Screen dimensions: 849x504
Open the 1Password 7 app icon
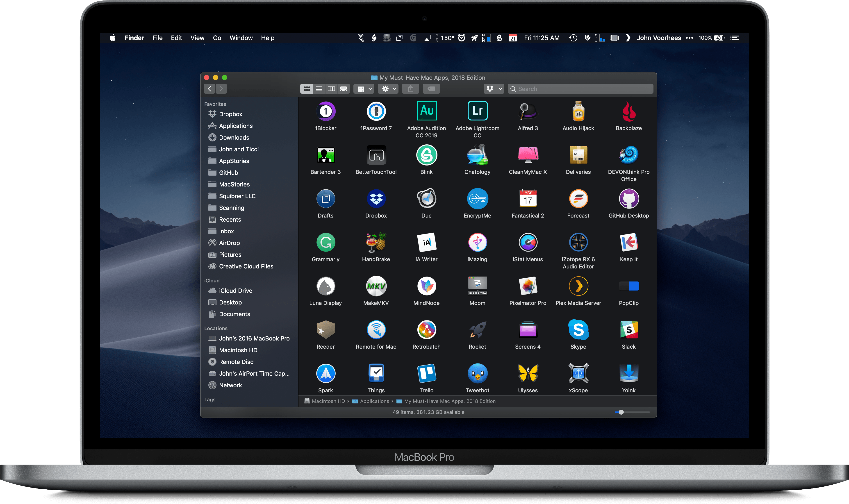pyautogui.click(x=376, y=111)
